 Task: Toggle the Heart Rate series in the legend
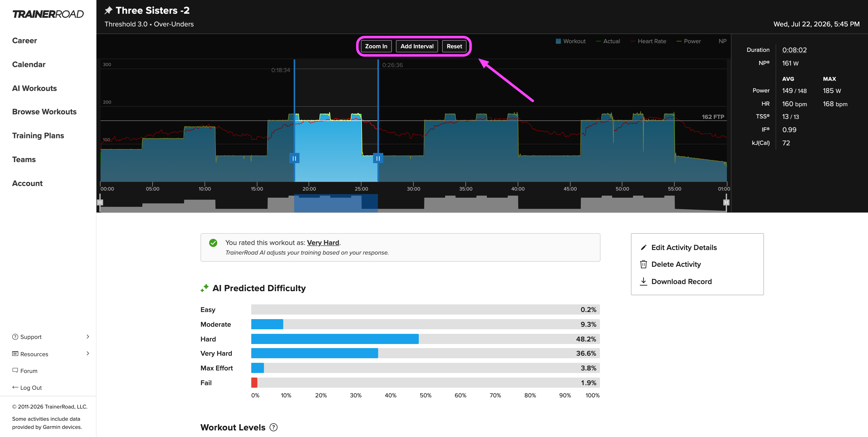pos(648,41)
